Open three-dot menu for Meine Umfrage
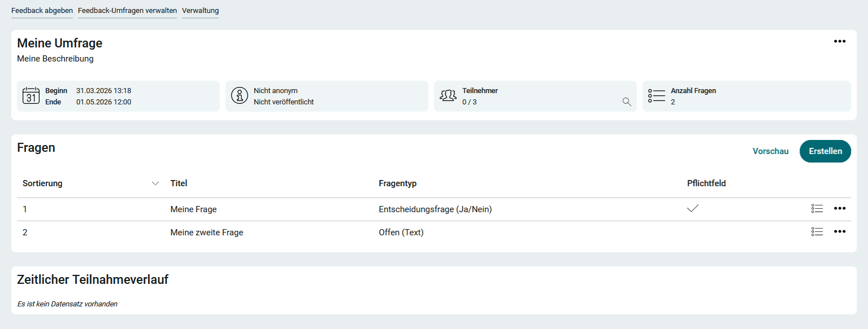 coord(840,41)
